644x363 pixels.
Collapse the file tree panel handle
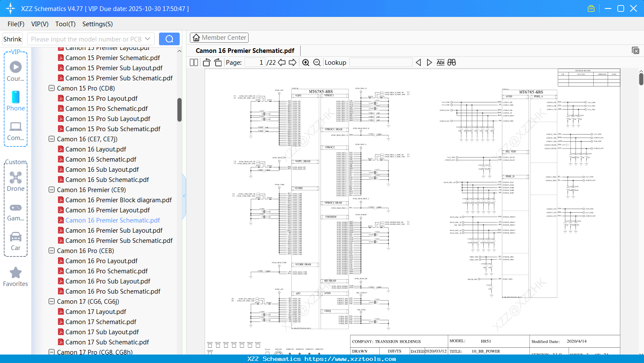tap(184, 196)
